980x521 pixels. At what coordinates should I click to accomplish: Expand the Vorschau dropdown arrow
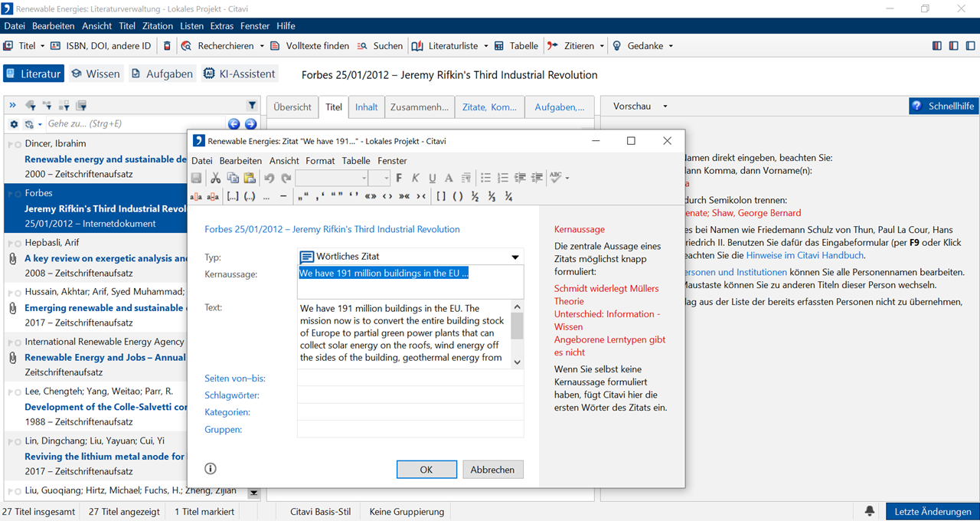(665, 106)
